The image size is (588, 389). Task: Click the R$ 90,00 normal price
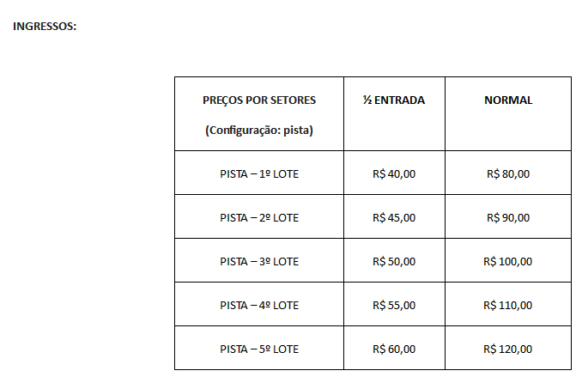pos(508,218)
